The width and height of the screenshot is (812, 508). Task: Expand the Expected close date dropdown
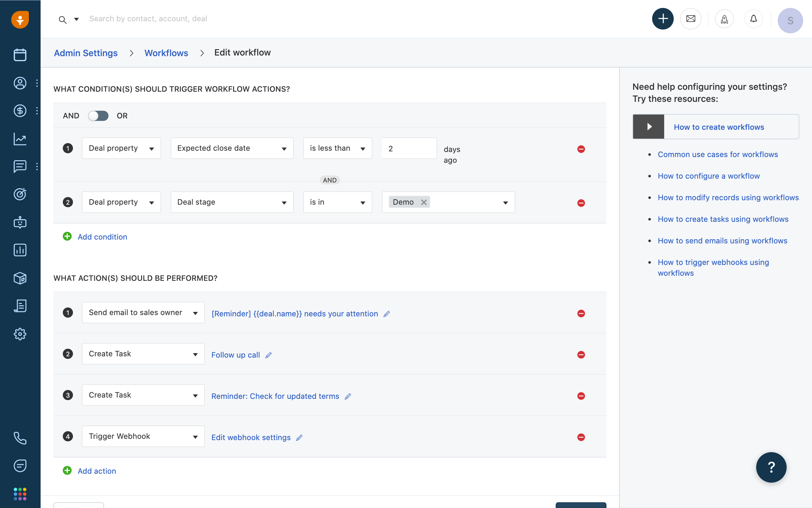232,148
